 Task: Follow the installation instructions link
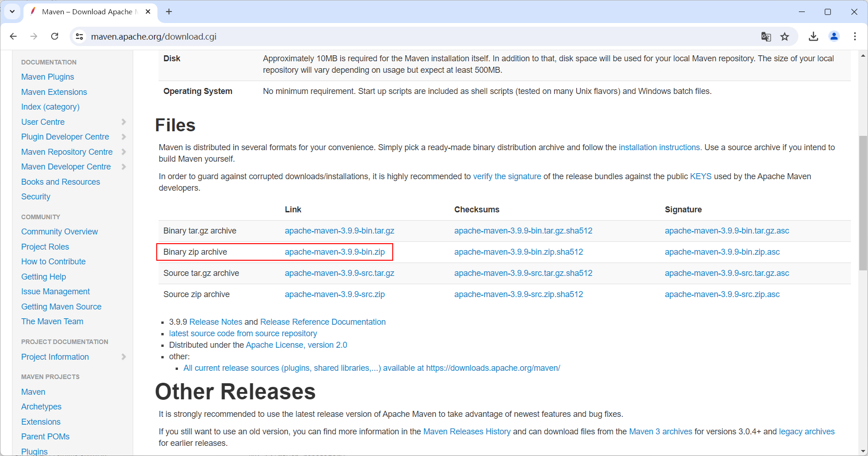click(659, 147)
